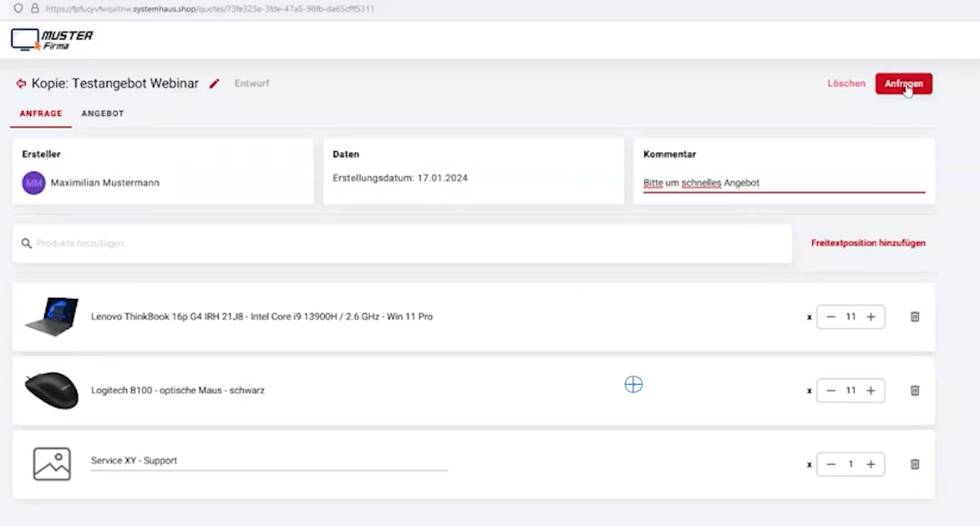
Task: Delete the Logitech B100 mouse via trash icon
Action: 915,391
